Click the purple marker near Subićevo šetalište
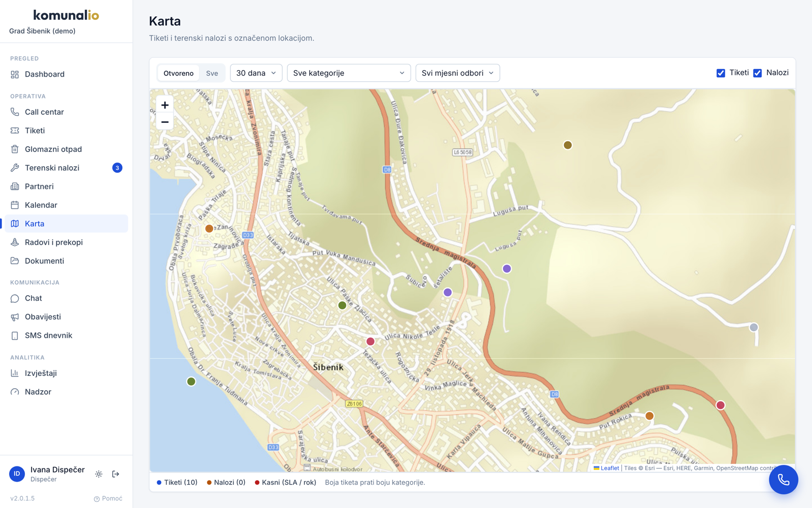Viewport: 812px width, 508px height. pos(448,293)
